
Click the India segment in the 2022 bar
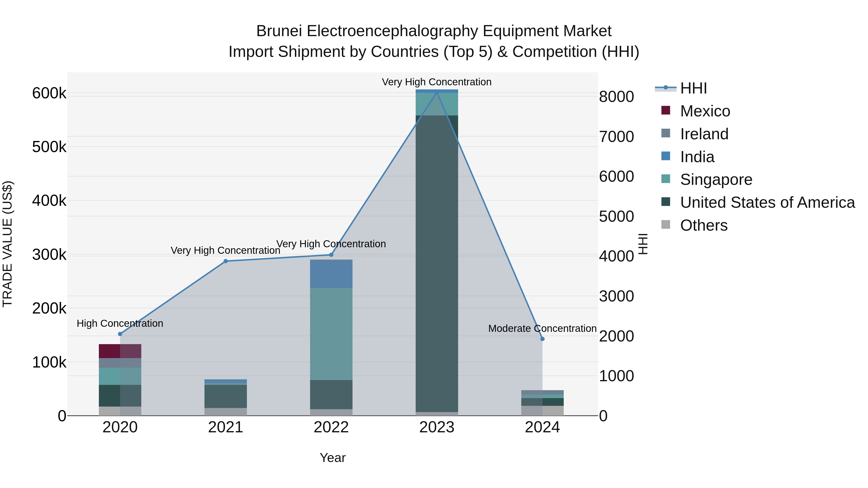(x=331, y=274)
